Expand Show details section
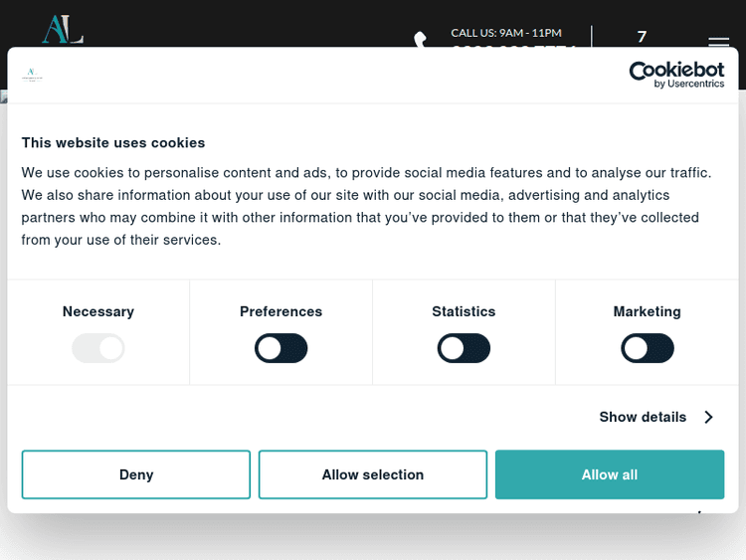 pyautogui.click(x=643, y=417)
